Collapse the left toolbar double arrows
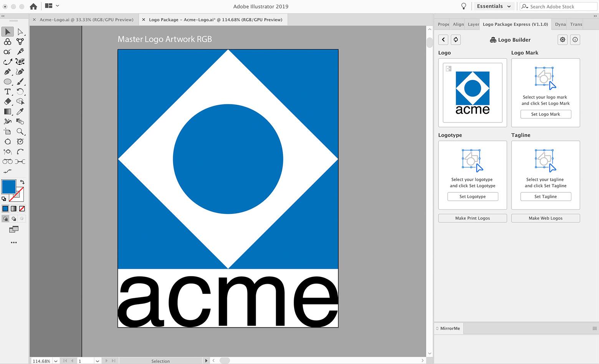The width and height of the screenshot is (599, 364). pos(3,17)
